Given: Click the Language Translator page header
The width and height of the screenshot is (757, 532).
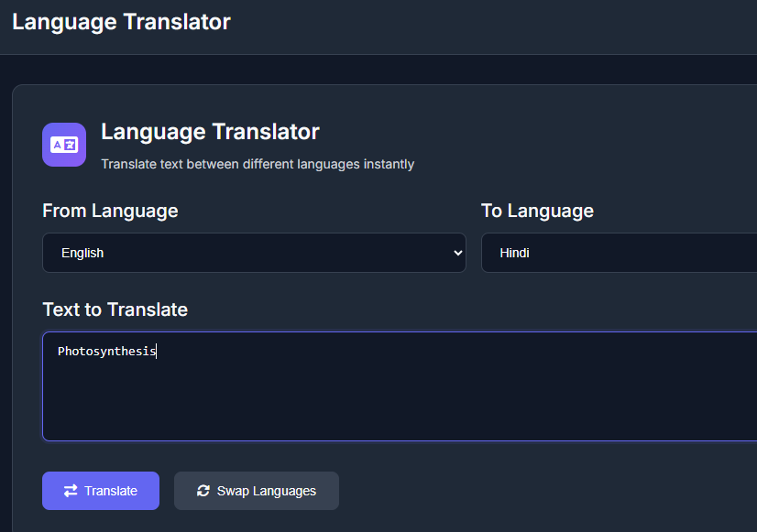Looking at the screenshot, I should (121, 21).
